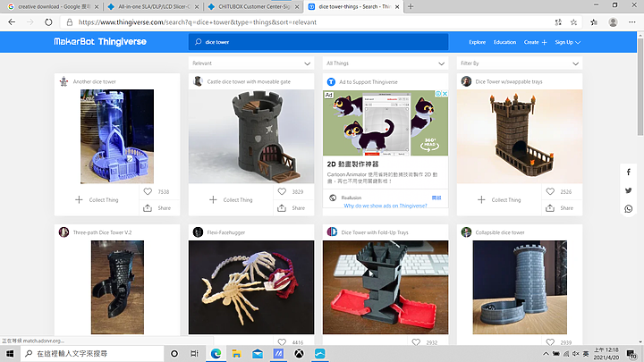644x362 pixels.
Task: Click the MakerBot Thingiverse logo
Action: click(100, 41)
